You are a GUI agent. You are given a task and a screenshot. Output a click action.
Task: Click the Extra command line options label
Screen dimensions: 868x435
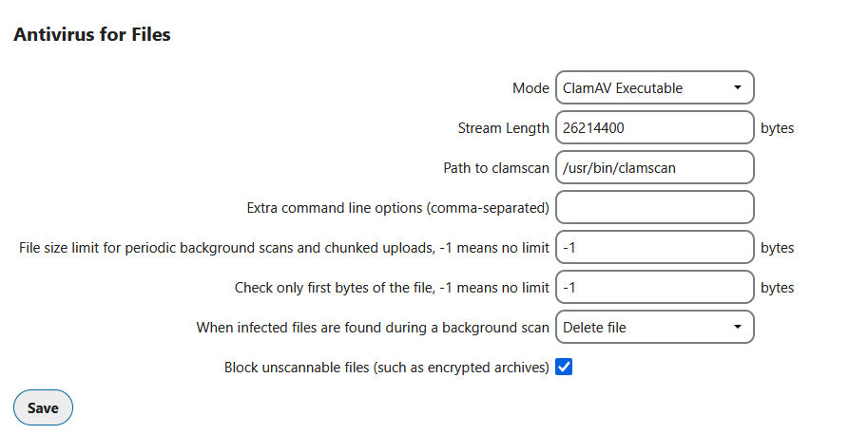point(397,208)
